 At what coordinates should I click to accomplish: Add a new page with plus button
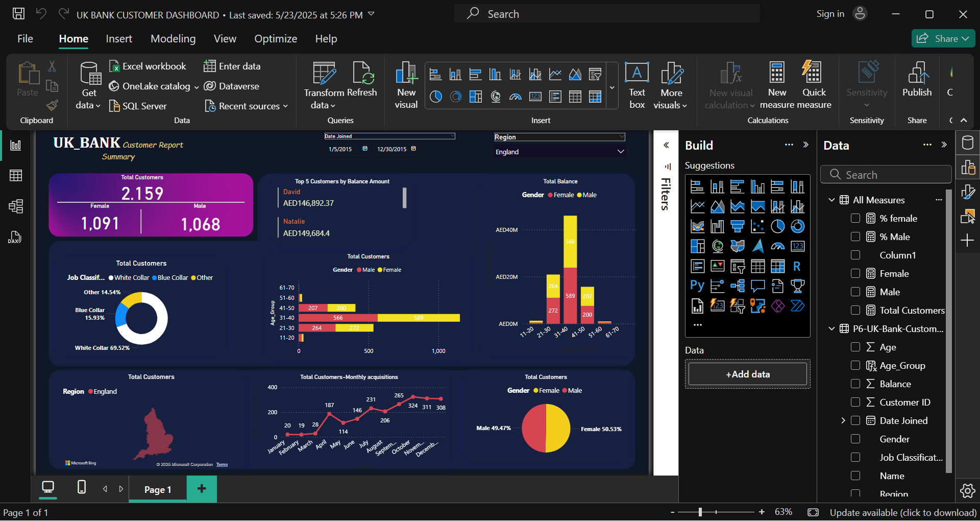tap(202, 489)
